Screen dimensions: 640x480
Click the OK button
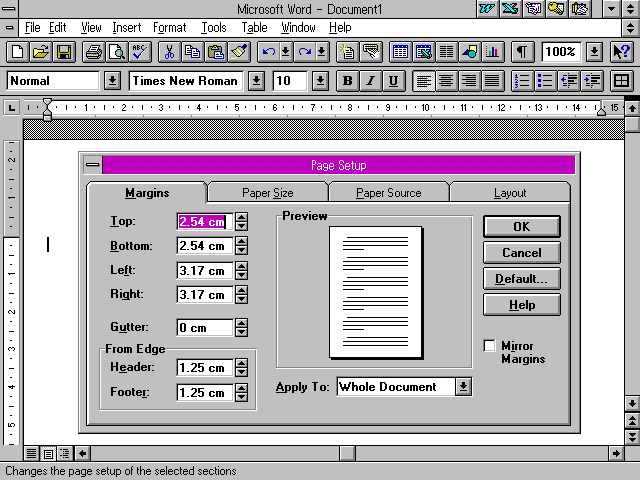[x=522, y=227]
